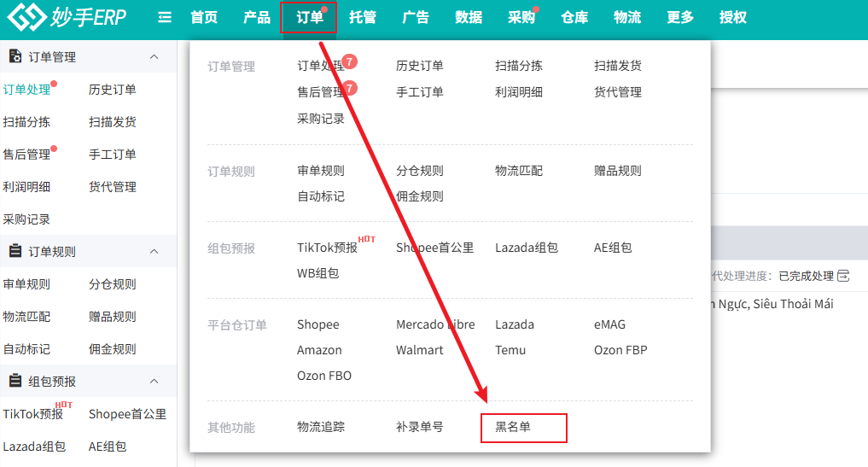The image size is (868, 467).
Task: Open 物流追踪 under 其他功能
Action: click(x=321, y=426)
